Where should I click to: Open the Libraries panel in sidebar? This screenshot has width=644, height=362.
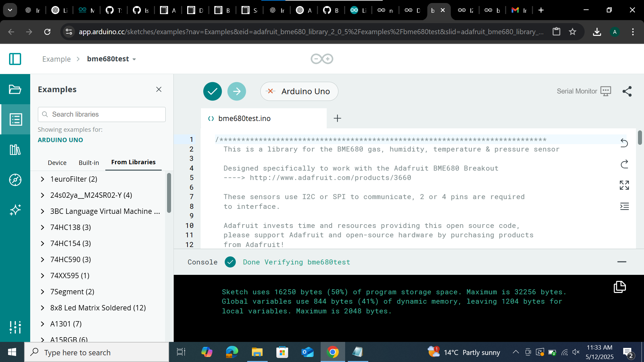(x=15, y=149)
